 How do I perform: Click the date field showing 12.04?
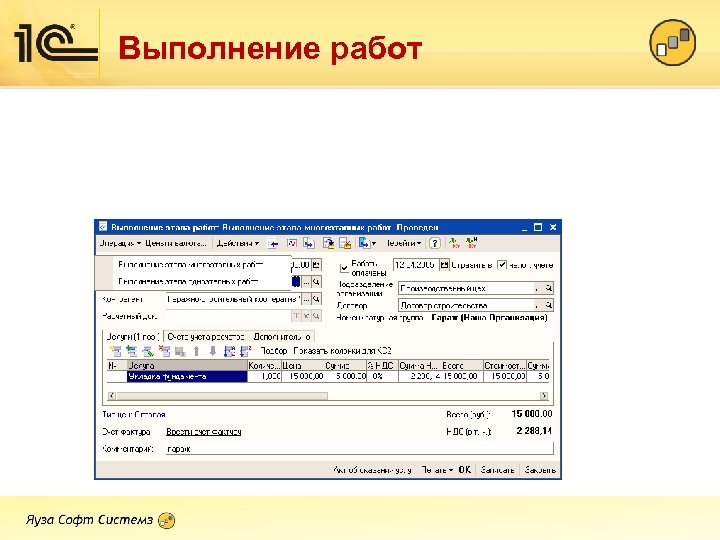pyautogui.click(x=416, y=265)
